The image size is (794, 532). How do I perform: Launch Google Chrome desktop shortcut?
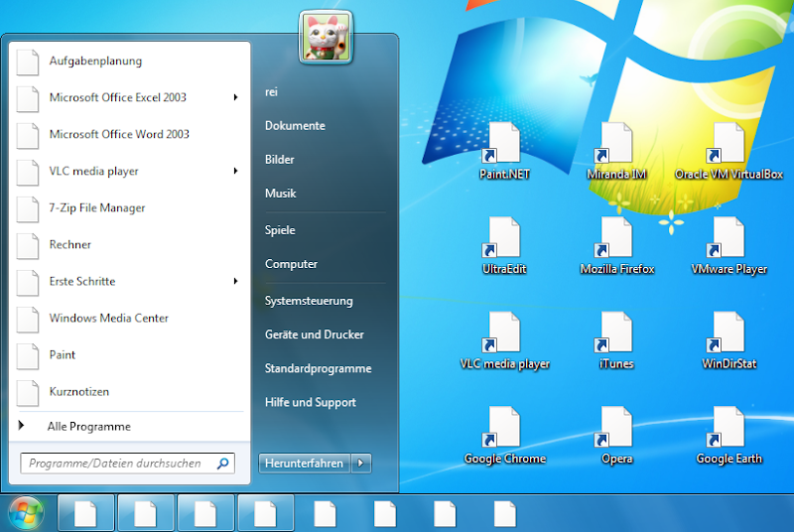(504, 435)
